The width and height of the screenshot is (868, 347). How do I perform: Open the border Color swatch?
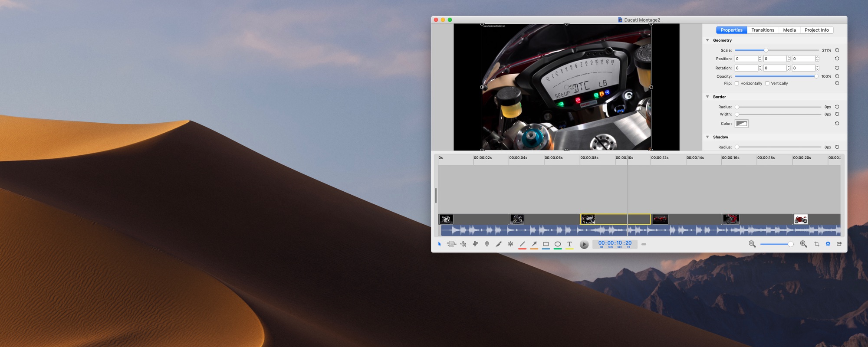point(741,124)
